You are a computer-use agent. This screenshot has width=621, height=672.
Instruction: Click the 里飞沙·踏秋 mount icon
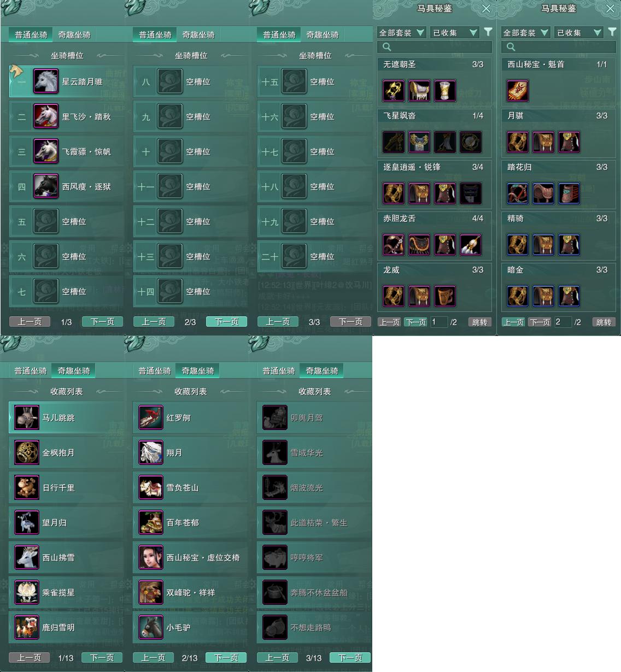tap(46, 116)
